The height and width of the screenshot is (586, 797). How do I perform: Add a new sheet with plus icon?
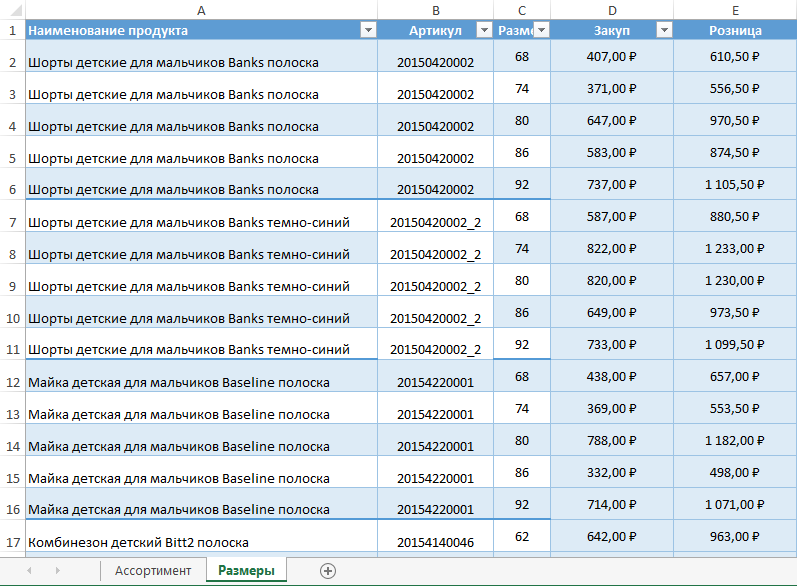[x=328, y=571]
